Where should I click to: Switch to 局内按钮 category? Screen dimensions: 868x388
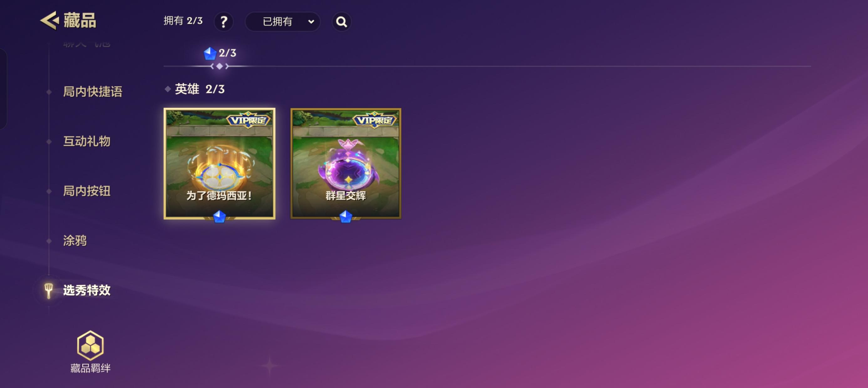[x=87, y=191]
